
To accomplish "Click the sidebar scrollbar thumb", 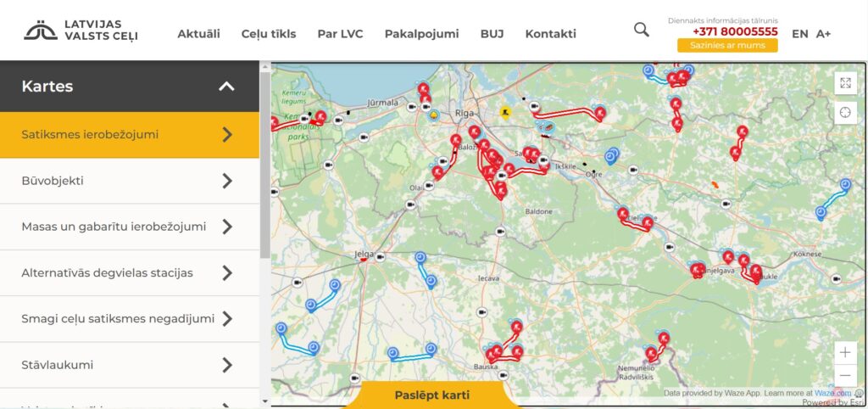I will point(265,165).
